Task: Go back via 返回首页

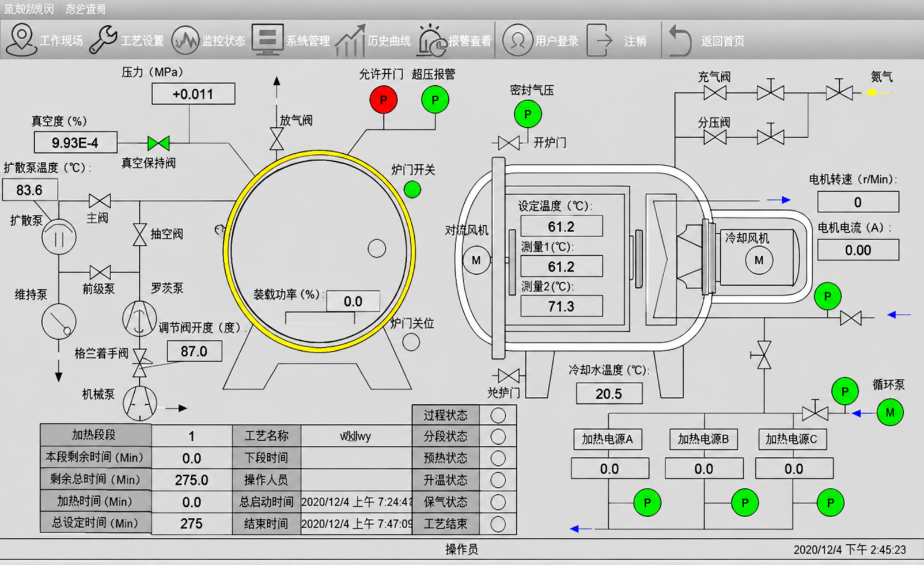Action: click(x=706, y=40)
